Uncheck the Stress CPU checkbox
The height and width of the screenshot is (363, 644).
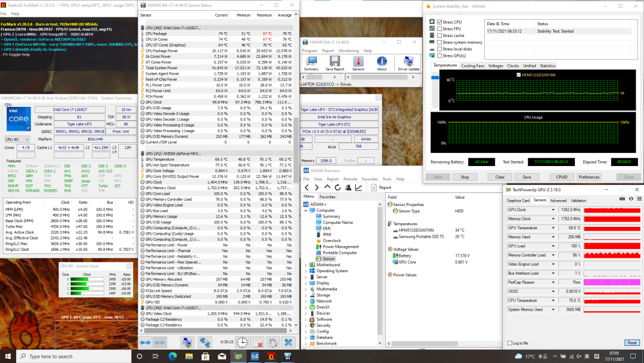(439, 22)
